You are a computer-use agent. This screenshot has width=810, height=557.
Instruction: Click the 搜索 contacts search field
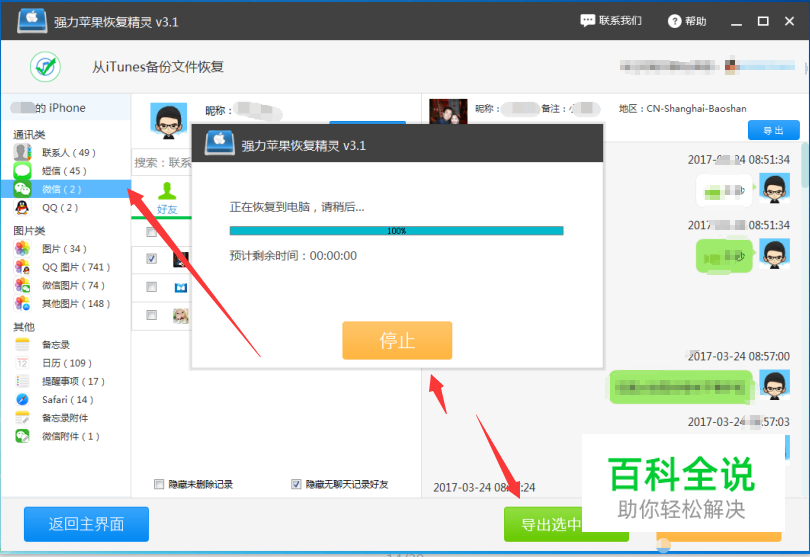163,163
